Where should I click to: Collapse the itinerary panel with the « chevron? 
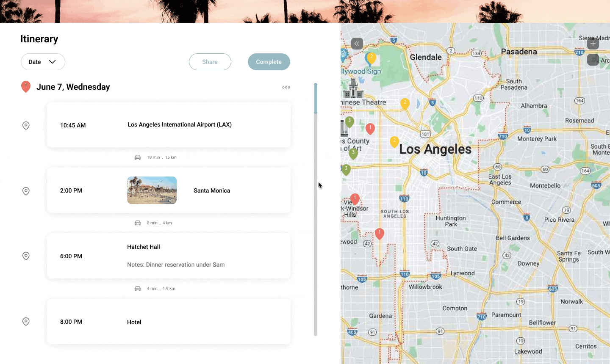click(357, 43)
